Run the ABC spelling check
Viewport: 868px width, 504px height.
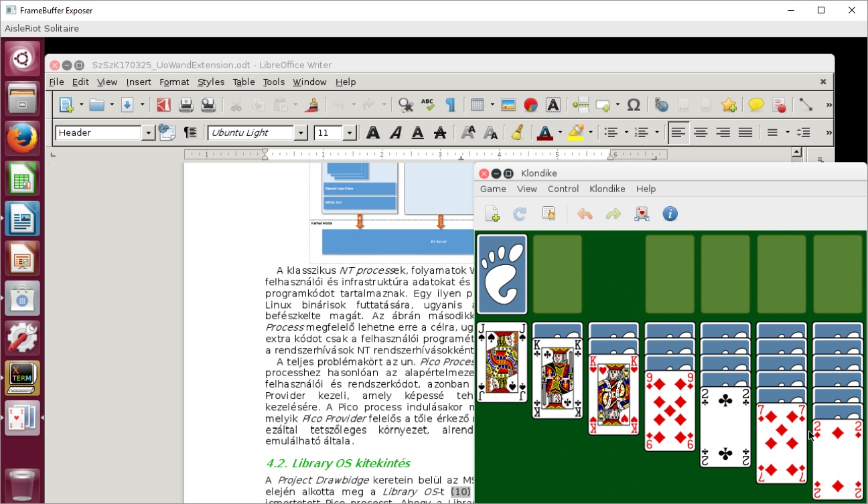[428, 105]
